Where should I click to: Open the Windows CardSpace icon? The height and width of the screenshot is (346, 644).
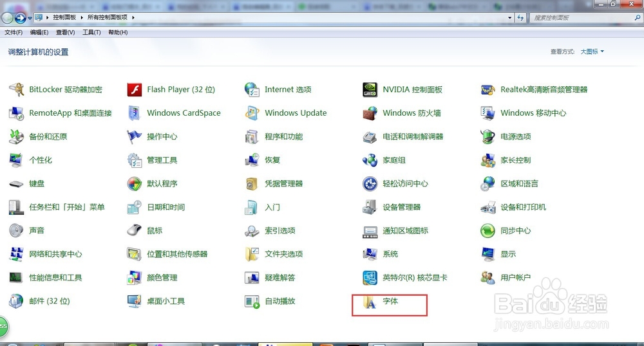click(x=135, y=113)
